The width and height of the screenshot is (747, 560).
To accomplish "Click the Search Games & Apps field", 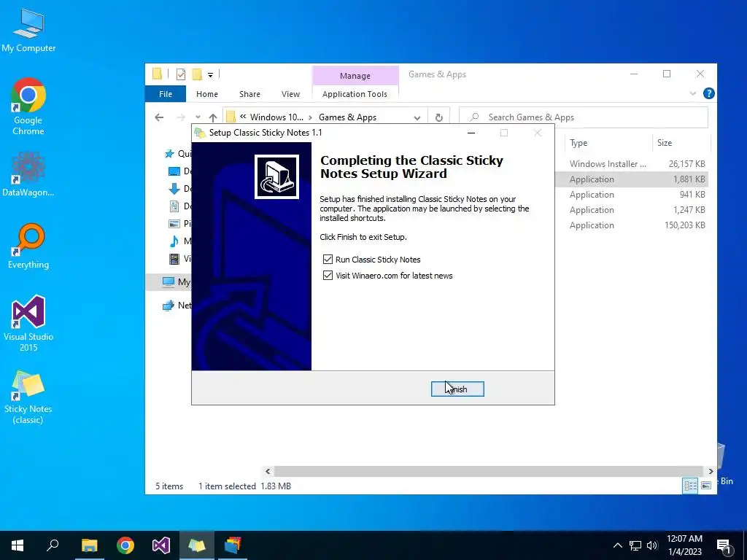I will [x=584, y=117].
